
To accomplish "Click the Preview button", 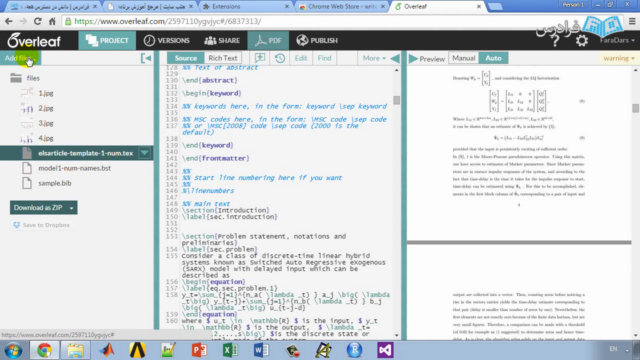I will coord(427,59).
